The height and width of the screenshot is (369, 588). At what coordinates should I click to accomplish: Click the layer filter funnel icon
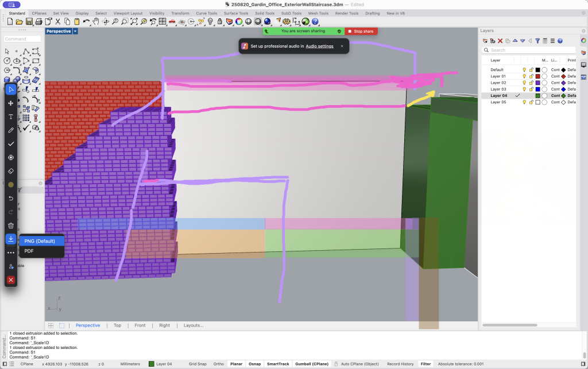click(537, 41)
